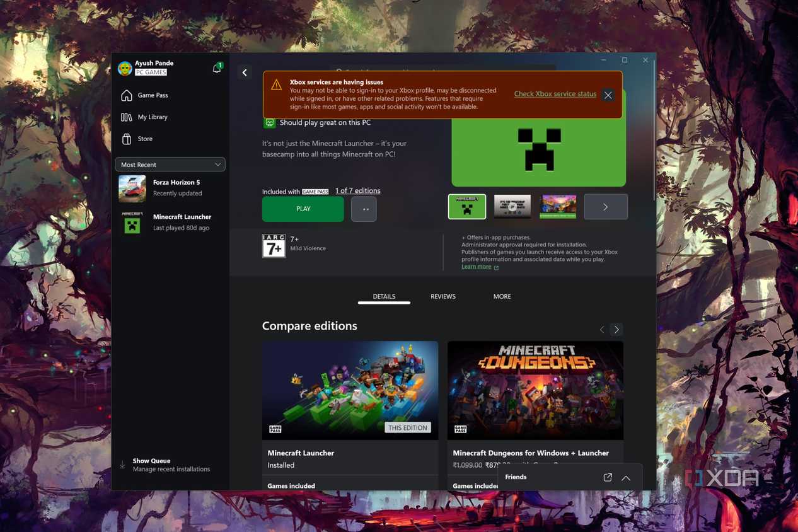Image resolution: width=798 pixels, height=532 pixels.
Task: Expand the Most Recent sort dropdown
Action: click(170, 165)
